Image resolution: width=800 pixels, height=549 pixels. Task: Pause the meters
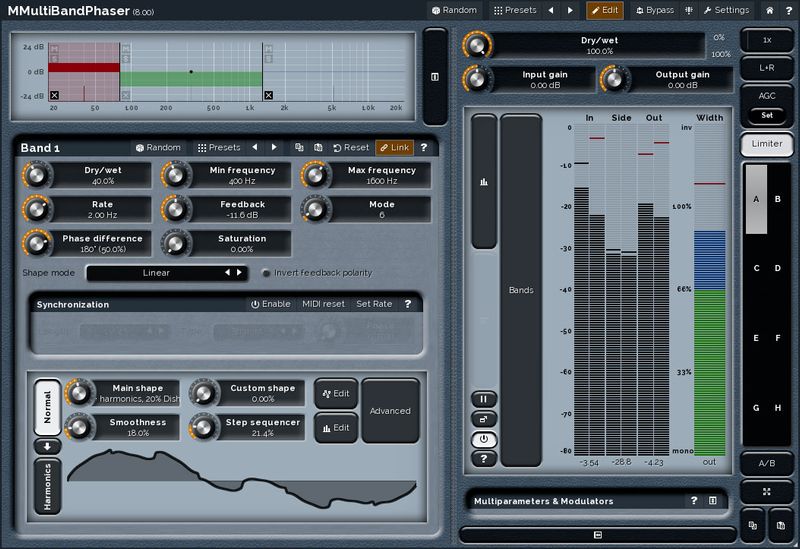484,399
